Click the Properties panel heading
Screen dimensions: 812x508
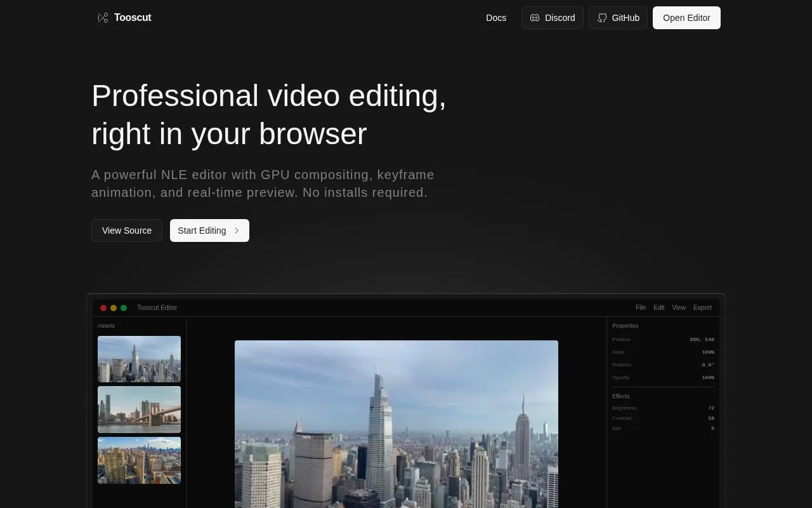(625, 326)
